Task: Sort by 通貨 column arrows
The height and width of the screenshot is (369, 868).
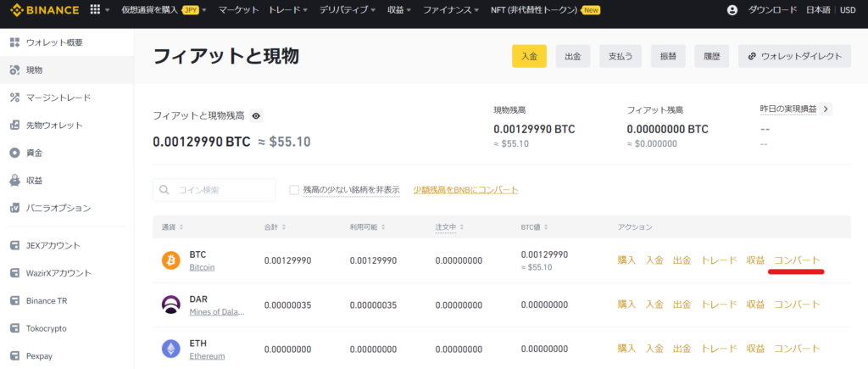Action: (x=181, y=227)
